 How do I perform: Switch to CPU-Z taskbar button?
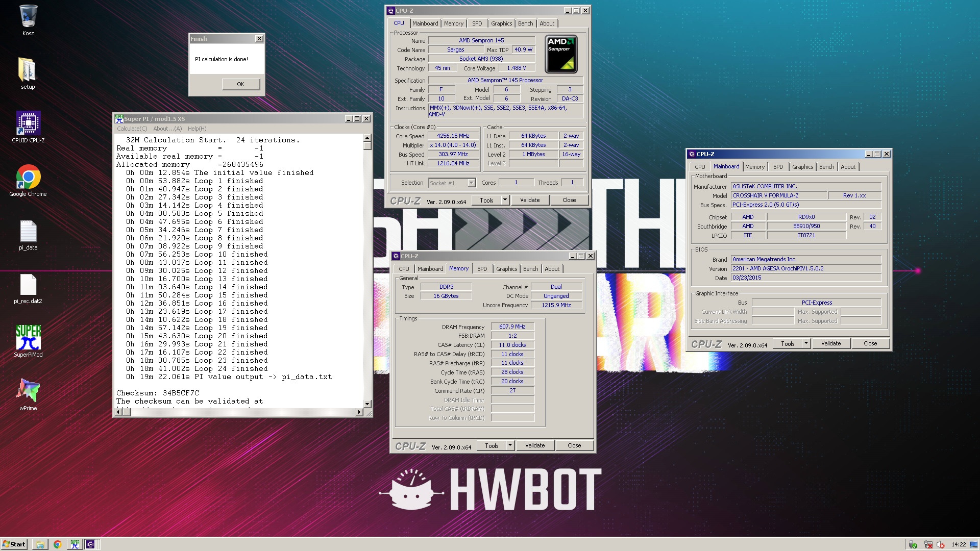tap(90, 544)
